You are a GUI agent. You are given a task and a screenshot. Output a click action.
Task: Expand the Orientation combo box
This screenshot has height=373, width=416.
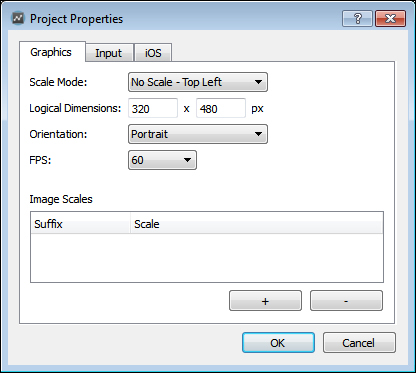coord(198,134)
